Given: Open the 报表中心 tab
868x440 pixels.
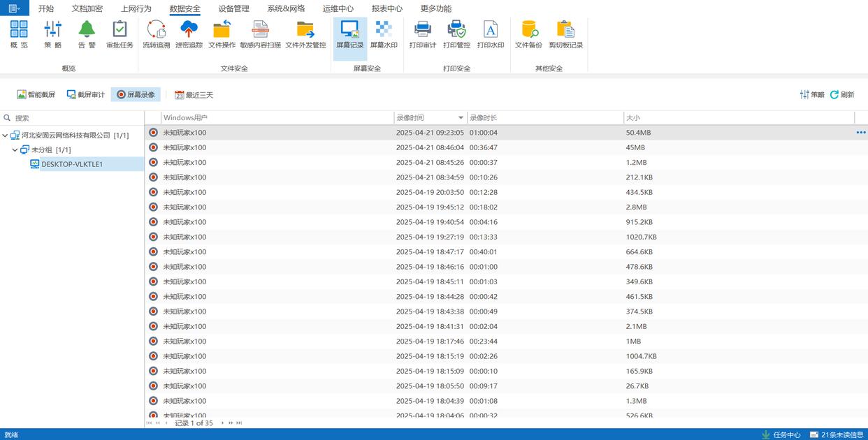Looking at the screenshot, I should click(386, 8).
